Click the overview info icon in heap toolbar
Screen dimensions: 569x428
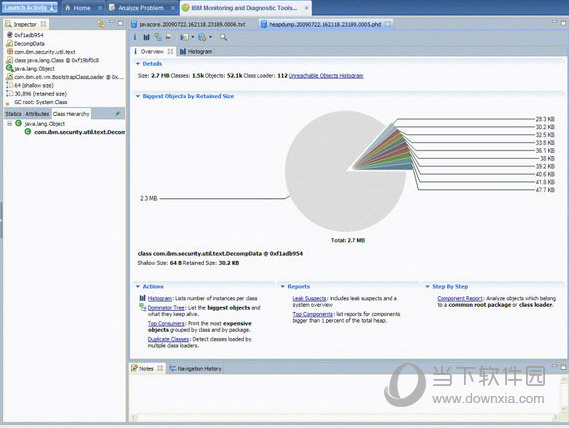[x=135, y=37]
